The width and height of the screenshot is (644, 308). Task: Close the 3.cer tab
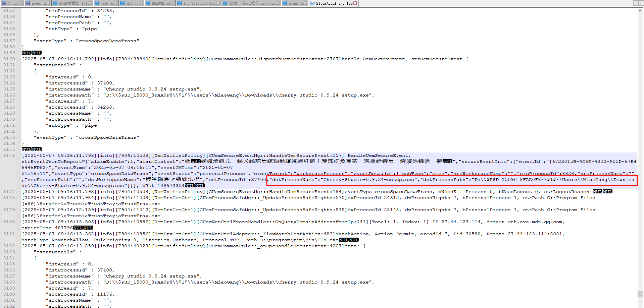coord(21,3)
